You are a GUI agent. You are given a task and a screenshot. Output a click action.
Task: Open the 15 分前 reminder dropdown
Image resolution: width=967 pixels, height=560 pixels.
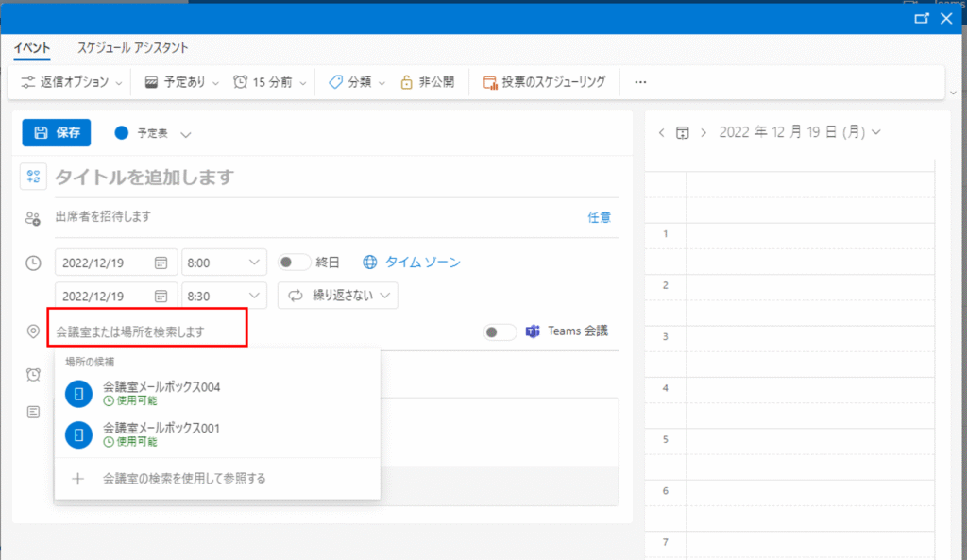point(269,82)
